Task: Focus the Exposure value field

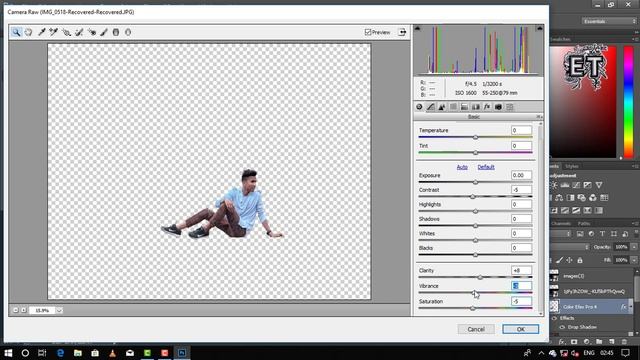Action: 521,176
